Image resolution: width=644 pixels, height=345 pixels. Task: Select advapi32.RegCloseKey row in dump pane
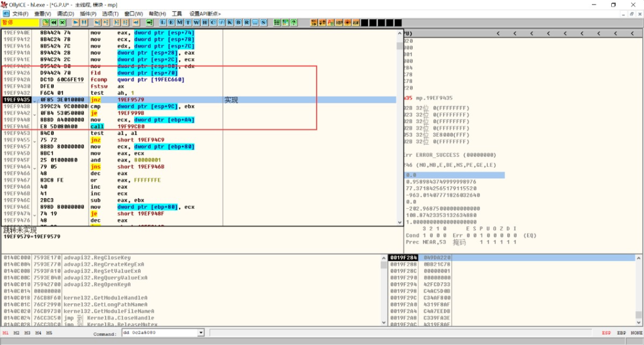pos(191,257)
